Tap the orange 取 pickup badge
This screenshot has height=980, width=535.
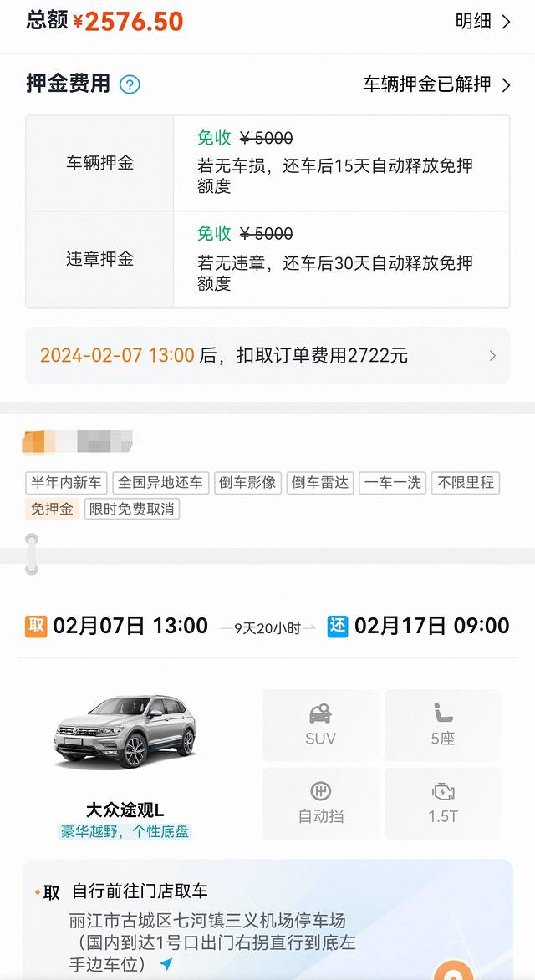(x=36, y=627)
